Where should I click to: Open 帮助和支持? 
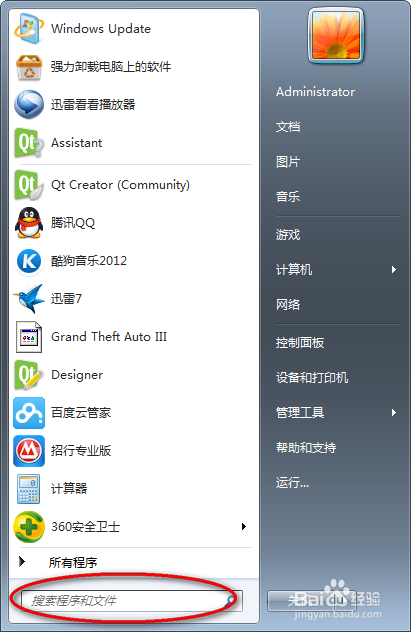coord(306,447)
